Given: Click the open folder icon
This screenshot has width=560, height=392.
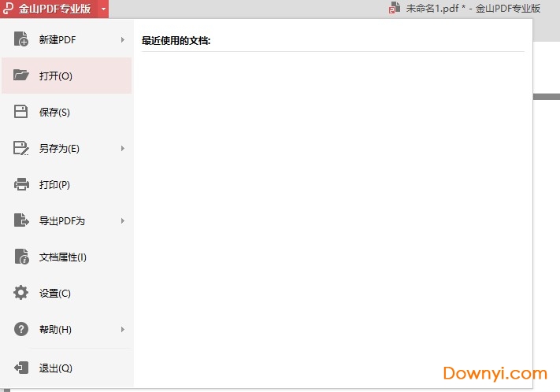Looking at the screenshot, I should click(20, 75).
